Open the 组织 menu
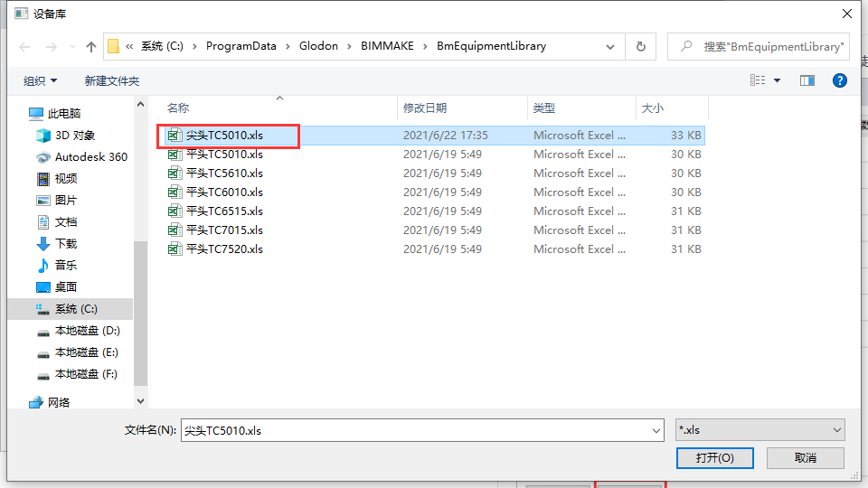Image resolution: width=868 pixels, height=488 pixels. click(40, 80)
